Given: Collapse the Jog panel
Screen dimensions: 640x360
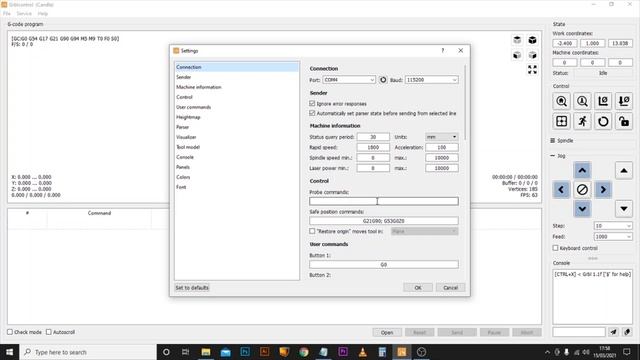Looking at the screenshot, I should coord(553,156).
